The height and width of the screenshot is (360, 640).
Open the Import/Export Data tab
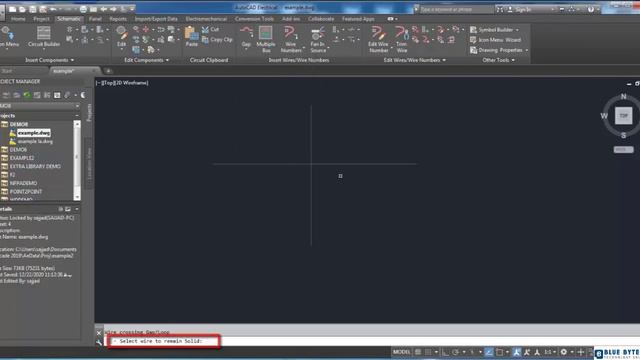pyautogui.click(x=156, y=19)
